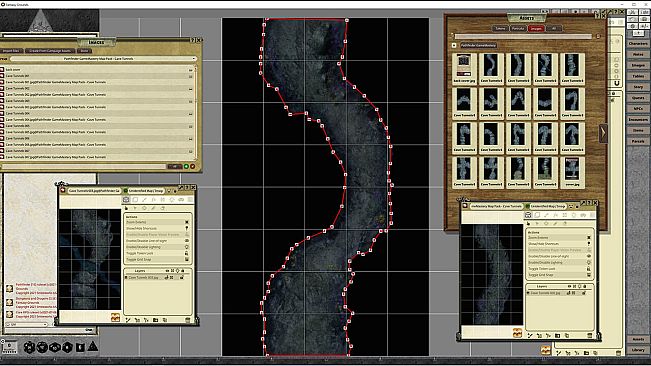Switch to the All tab in Assets
The image size is (651, 366).
pos(554,28)
